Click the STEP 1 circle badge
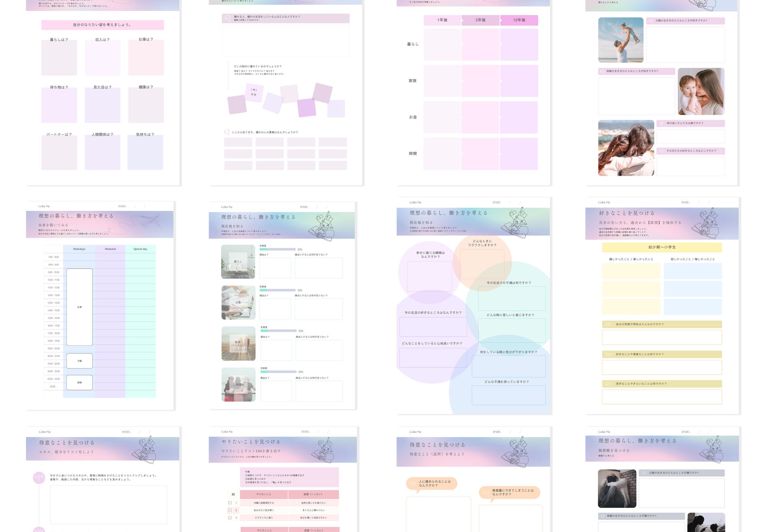Screen dimensions: 765x532 tap(39, 478)
